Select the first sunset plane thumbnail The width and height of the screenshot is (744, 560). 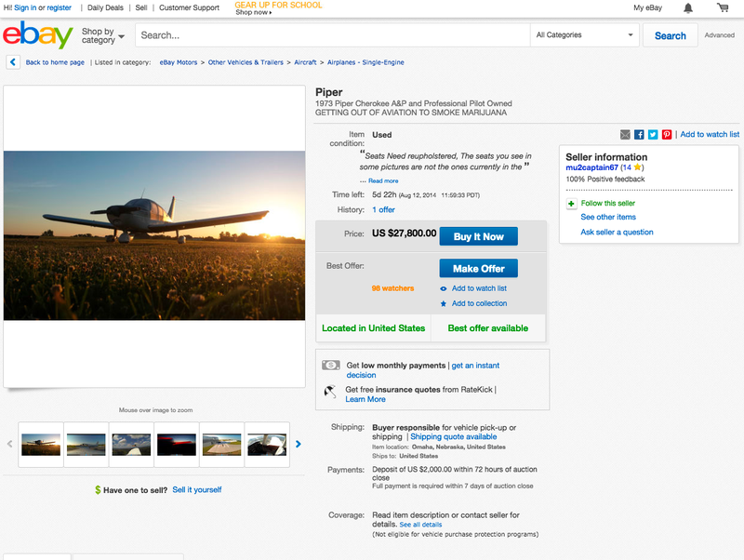click(41, 445)
